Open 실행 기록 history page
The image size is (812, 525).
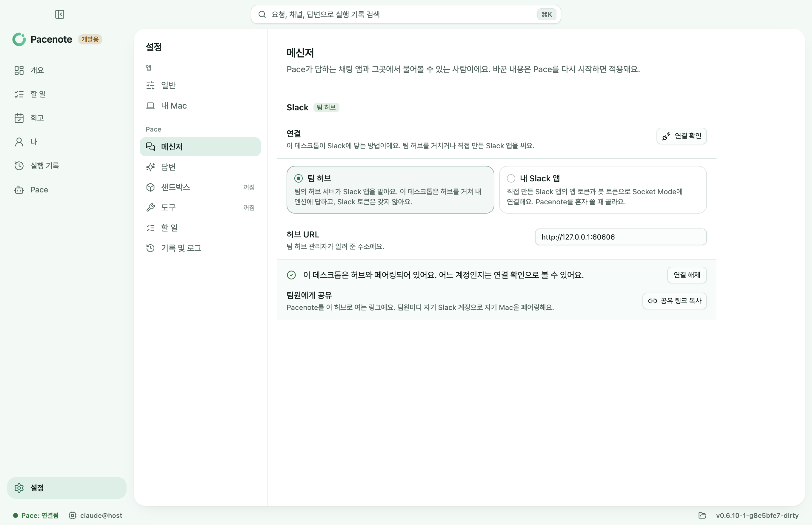(67, 166)
